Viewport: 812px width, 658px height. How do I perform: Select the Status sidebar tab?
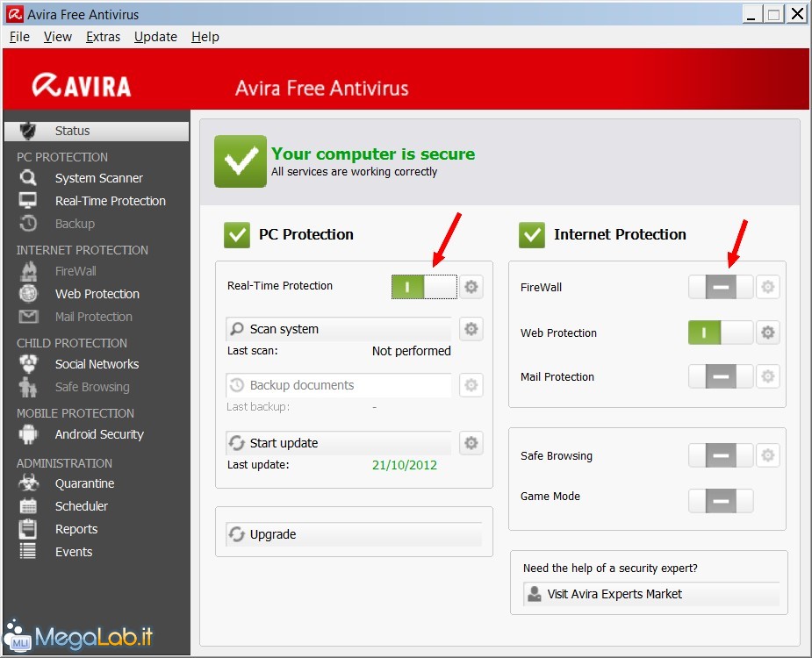coord(97,131)
